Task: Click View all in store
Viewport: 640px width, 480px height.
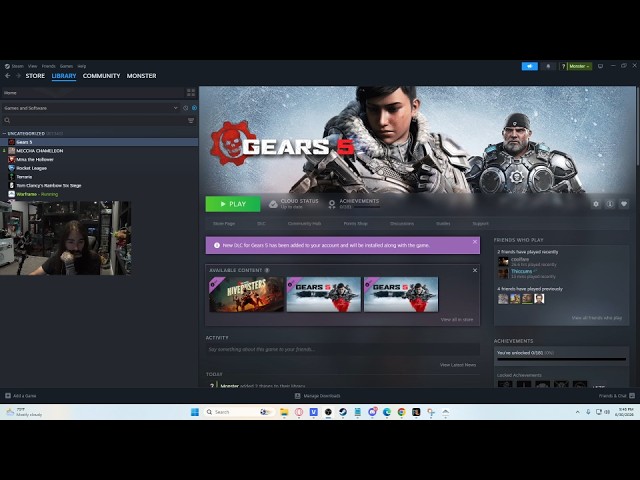Action: (x=457, y=320)
